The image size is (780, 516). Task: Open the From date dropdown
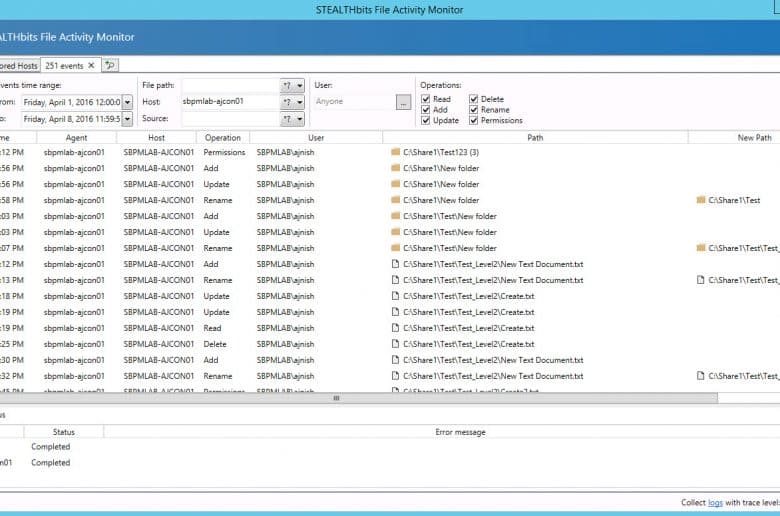click(127, 102)
